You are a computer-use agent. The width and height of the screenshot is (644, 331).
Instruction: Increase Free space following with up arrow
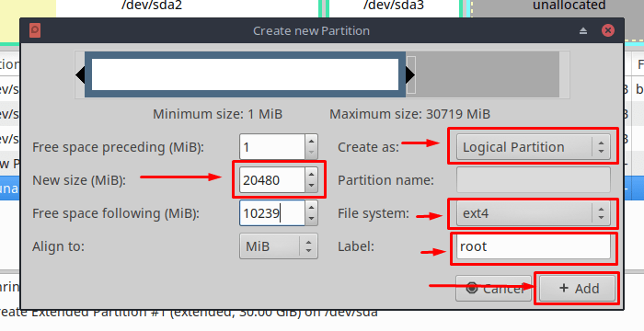point(311,208)
